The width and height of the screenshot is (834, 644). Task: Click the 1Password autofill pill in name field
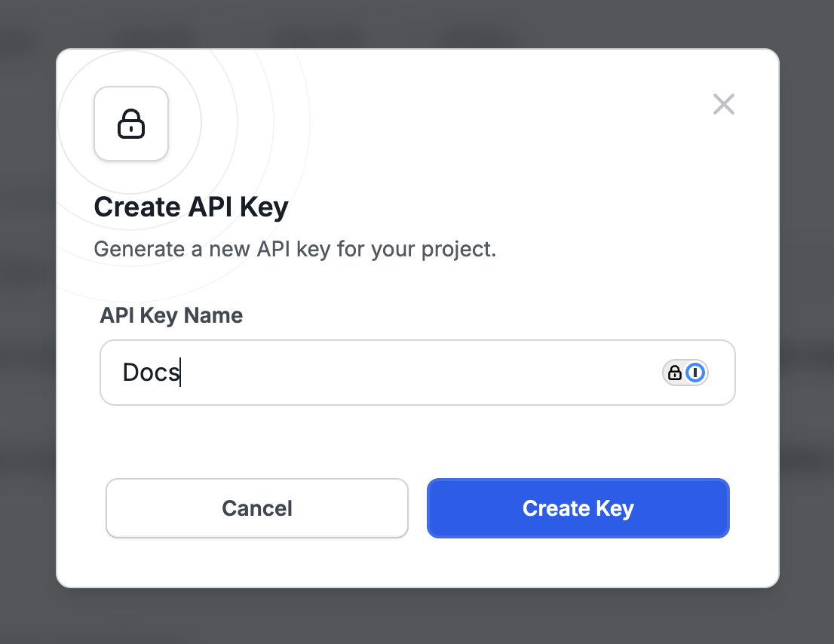coord(685,373)
